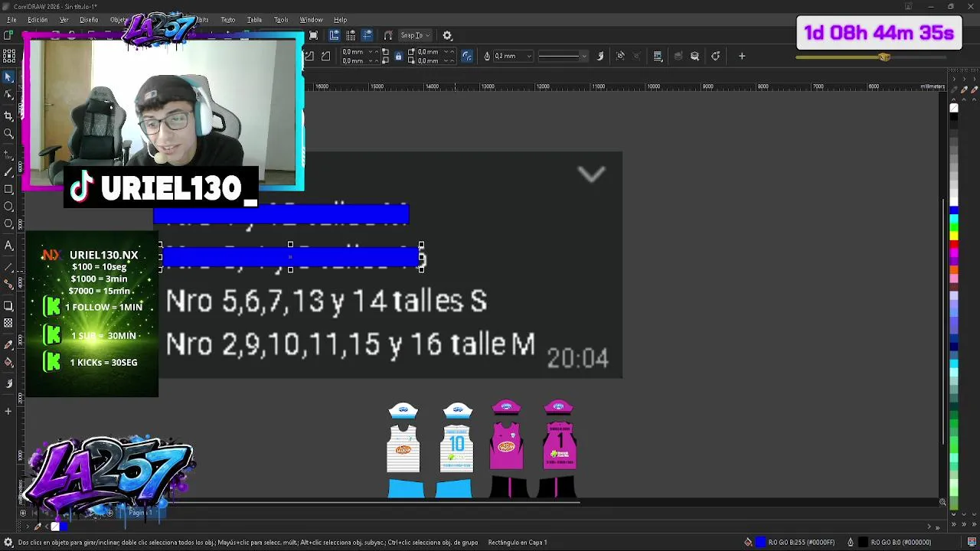Pick the no-fill swatch atop the palette
The width and height of the screenshot is (980, 551).
[x=954, y=108]
